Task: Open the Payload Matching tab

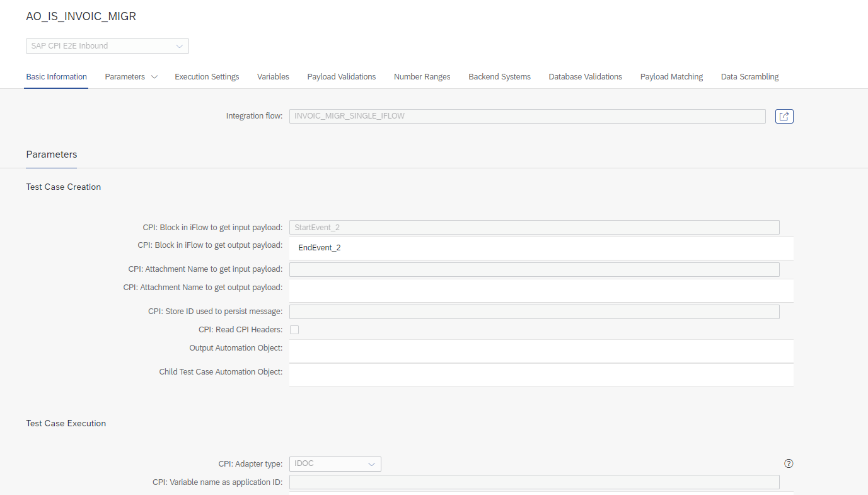Action: point(671,77)
